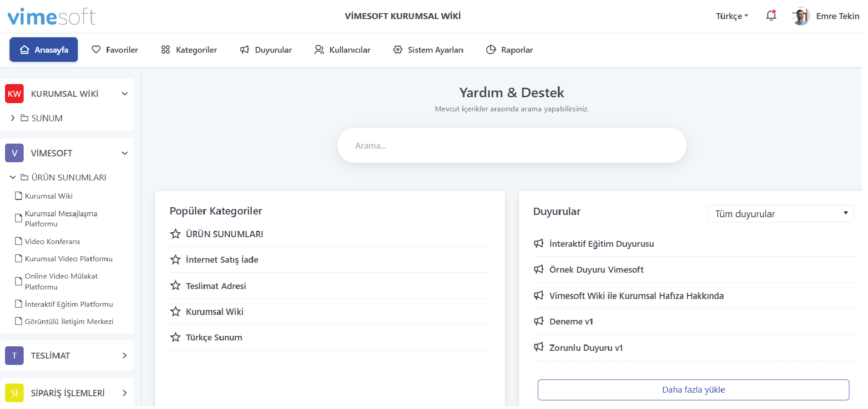Click megaphone icon for Örnek Duyuru Vimesoft

coord(539,269)
